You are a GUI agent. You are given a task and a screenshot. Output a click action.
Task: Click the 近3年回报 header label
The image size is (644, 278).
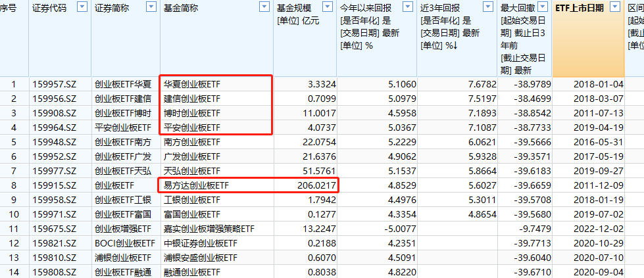[x=441, y=8]
